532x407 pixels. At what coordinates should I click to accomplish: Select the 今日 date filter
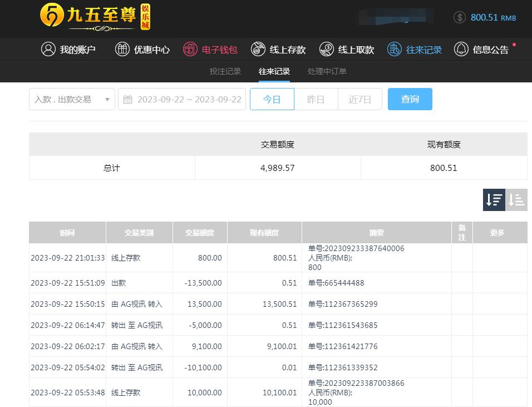click(x=272, y=99)
